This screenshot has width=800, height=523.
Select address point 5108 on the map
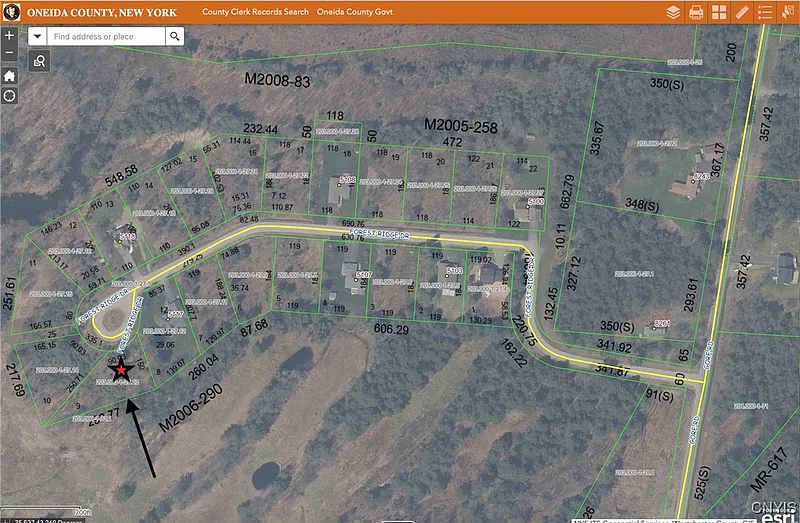coord(339,185)
